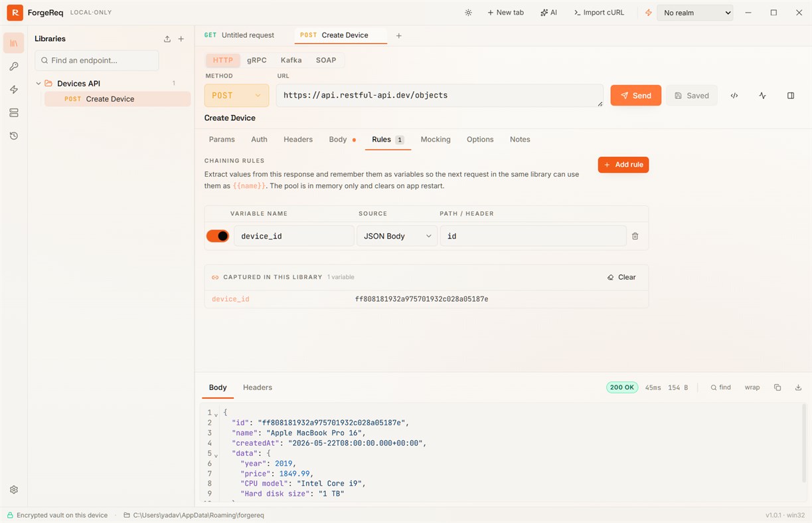Open settings gear in sidebar
Image resolution: width=812 pixels, height=523 pixels.
click(x=14, y=490)
